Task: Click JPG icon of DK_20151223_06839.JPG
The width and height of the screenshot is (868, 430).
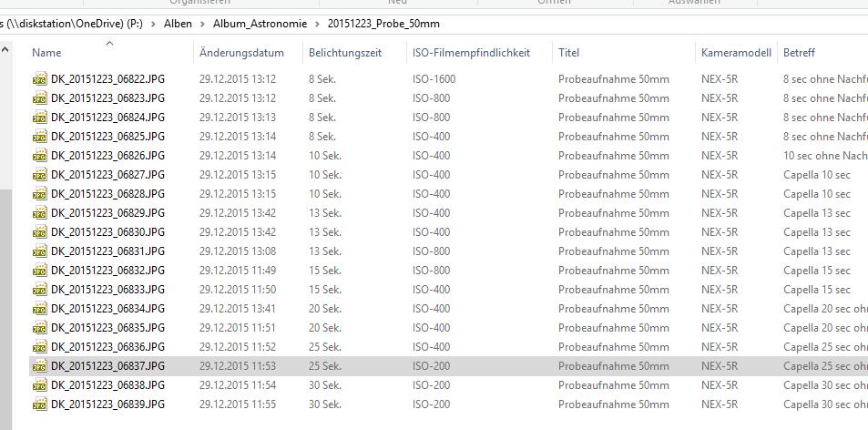Action: [39, 404]
